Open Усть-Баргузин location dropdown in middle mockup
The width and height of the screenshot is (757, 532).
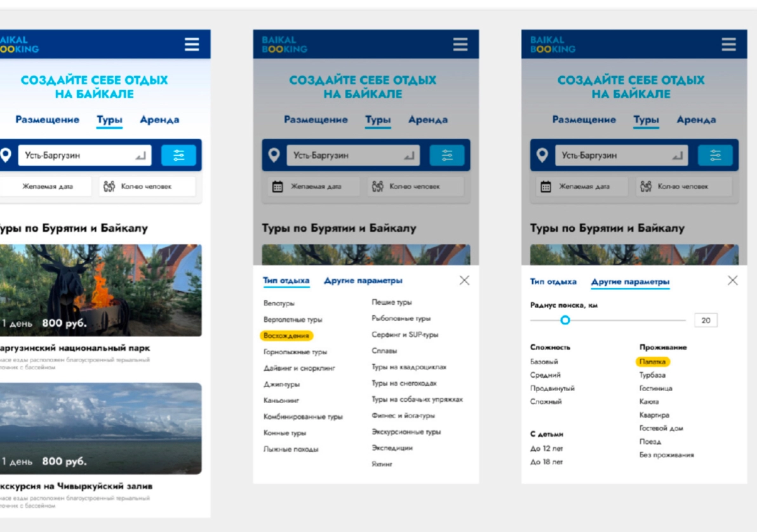click(x=353, y=156)
